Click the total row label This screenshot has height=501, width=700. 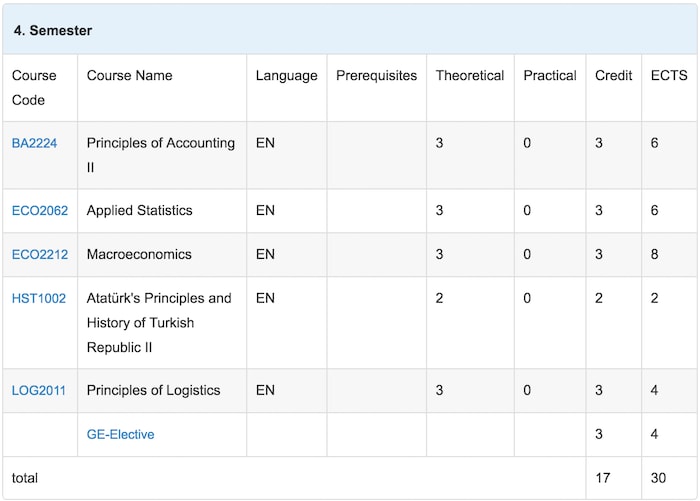click(x=25, y=479)
